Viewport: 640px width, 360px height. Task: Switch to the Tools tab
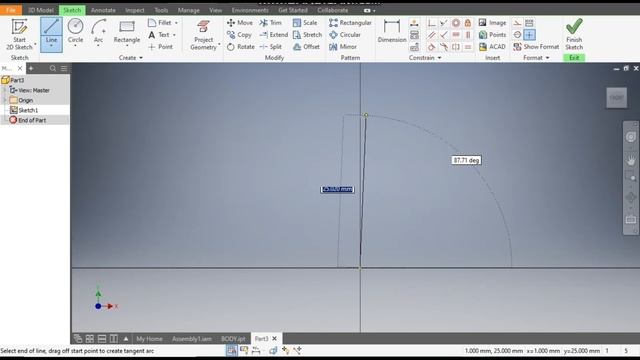coord(161,10)
